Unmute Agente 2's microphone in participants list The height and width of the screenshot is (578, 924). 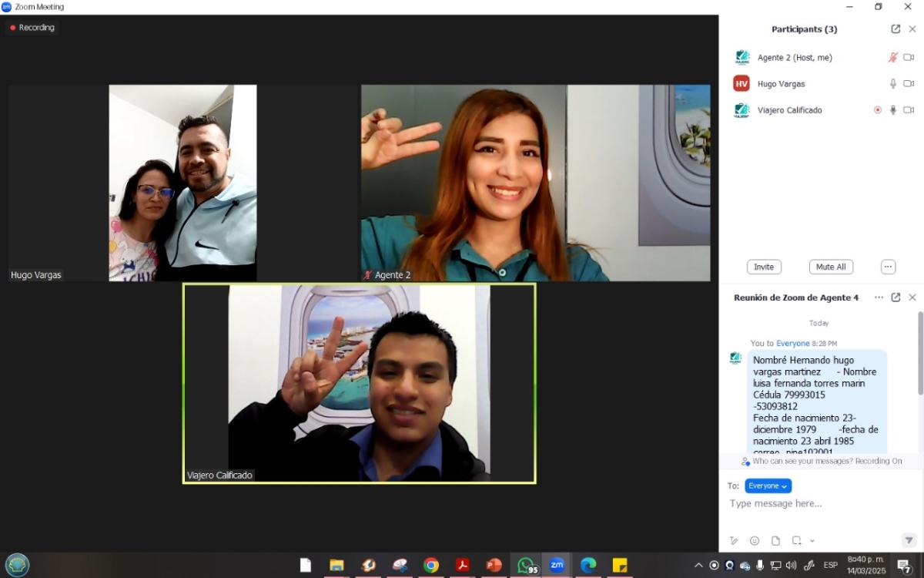point(893,58)
